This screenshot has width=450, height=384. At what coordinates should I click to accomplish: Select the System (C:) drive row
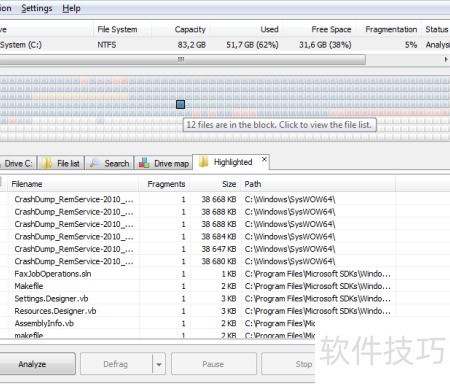pos(225,45)
